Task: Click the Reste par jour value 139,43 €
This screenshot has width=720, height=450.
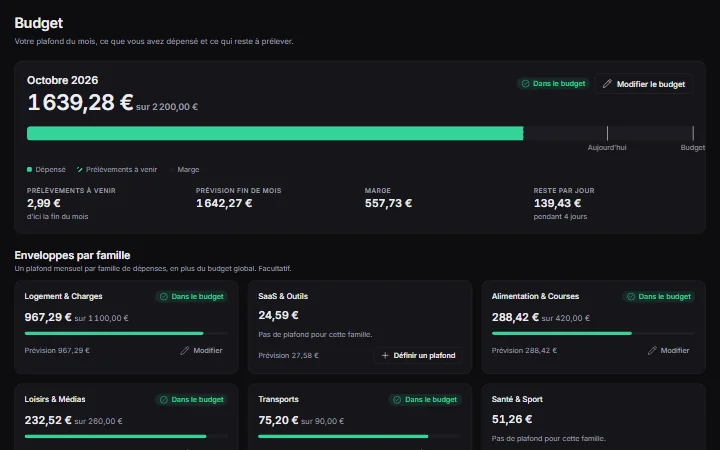Action: pos(557,203)
